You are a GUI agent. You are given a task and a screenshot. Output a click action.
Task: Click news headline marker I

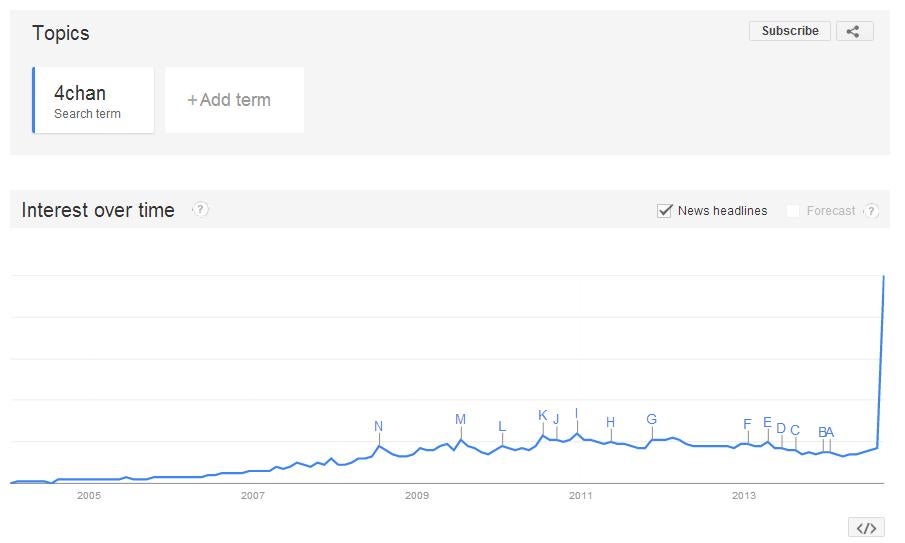576,413
